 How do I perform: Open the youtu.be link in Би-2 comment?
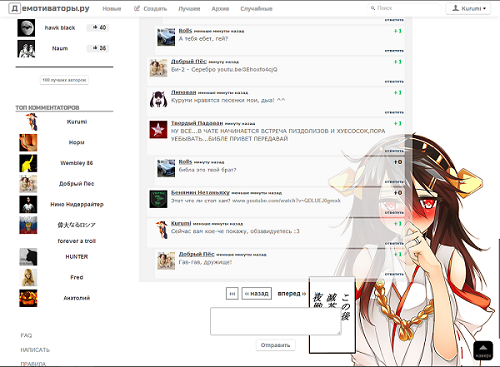247,70
